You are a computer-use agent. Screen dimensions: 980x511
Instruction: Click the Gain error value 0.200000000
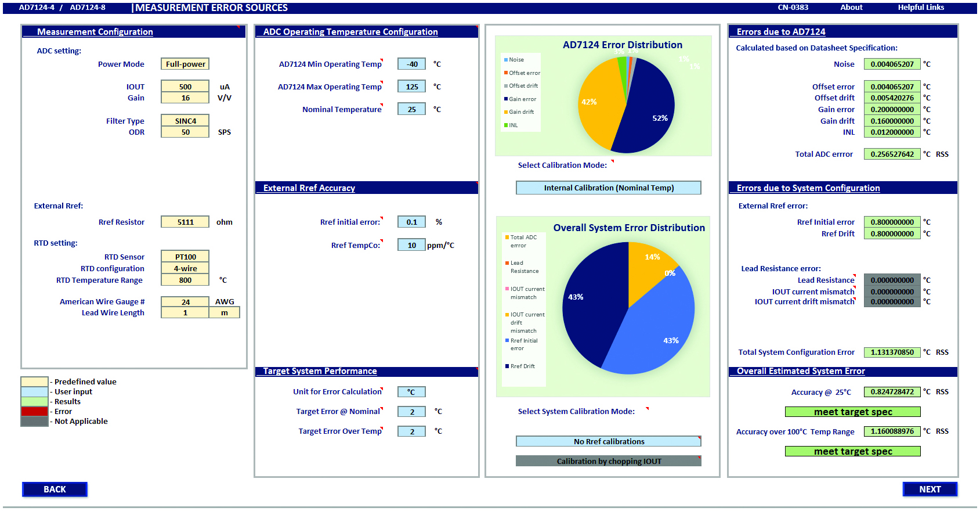(892, 109)
